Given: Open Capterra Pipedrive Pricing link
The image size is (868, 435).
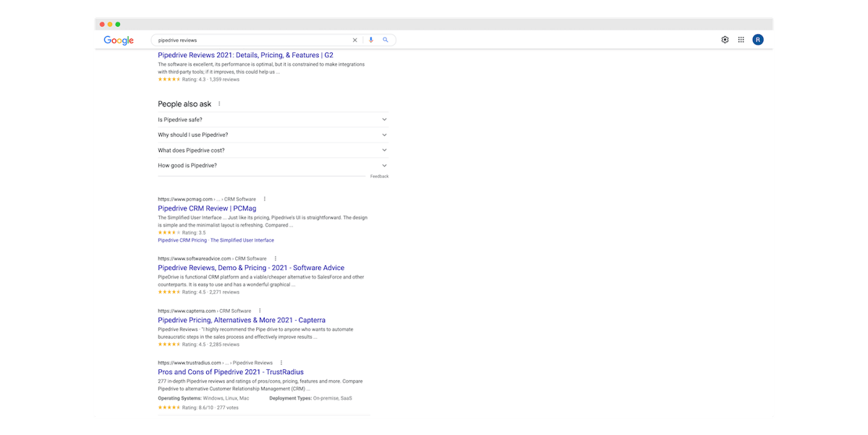Looking at the screenshot, I should tap(242, 320).
